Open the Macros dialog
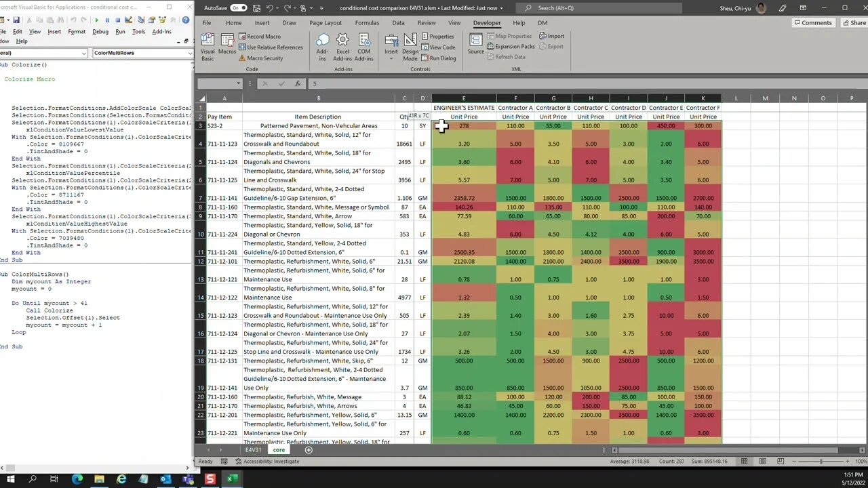868x488 pixels. [227, 43]
